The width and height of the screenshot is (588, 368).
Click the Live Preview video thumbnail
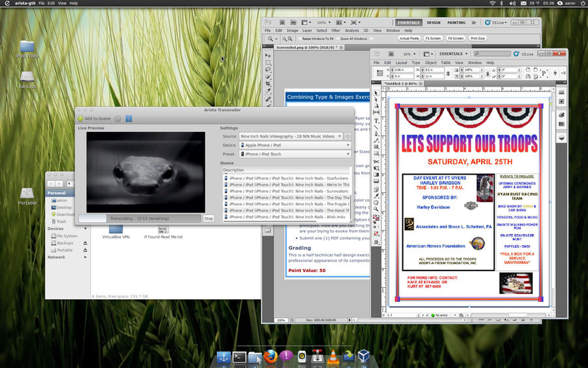pos(146,172)
